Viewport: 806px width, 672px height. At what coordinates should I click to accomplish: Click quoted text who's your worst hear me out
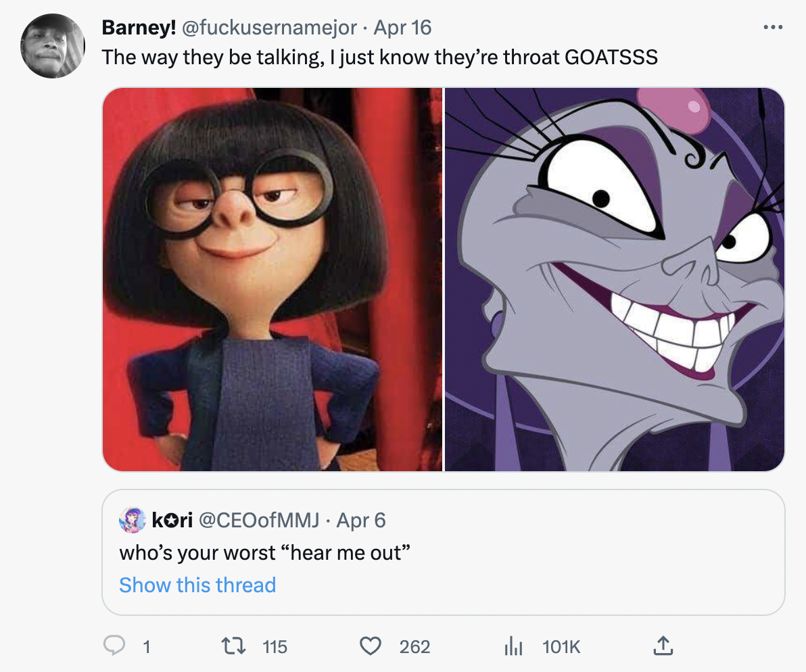point(265,553)
